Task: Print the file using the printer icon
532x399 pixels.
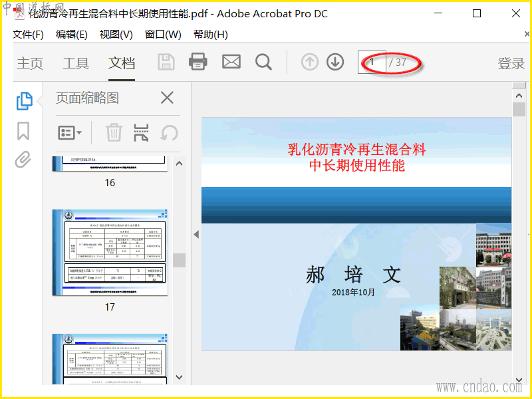Action: (198, 62)
